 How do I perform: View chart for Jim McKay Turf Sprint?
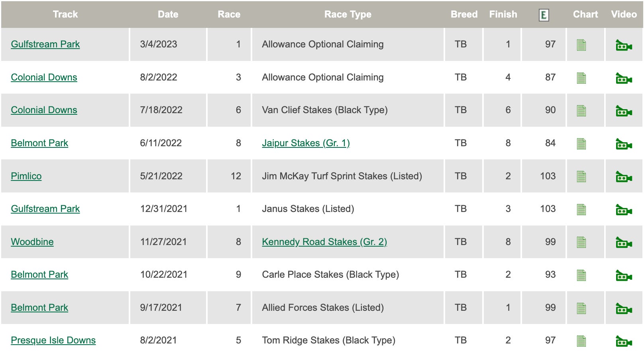click(x=581, y=177)
